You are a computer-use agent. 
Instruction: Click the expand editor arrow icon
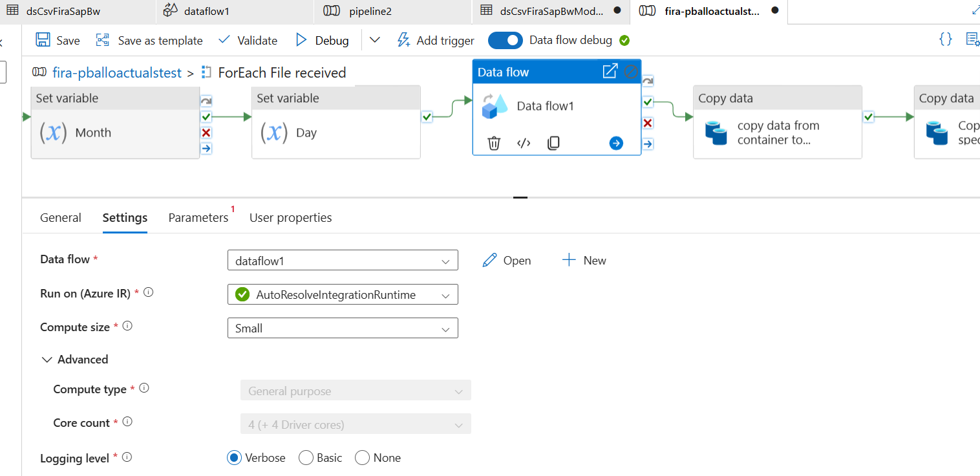point(975,10)
